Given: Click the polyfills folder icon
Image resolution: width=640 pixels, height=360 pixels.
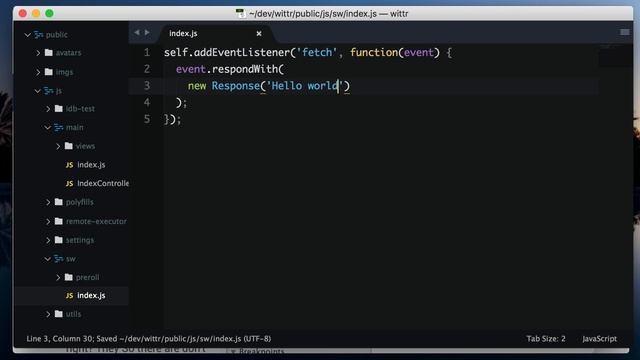Looking at the screenshot, I should [x=59, y=202].
